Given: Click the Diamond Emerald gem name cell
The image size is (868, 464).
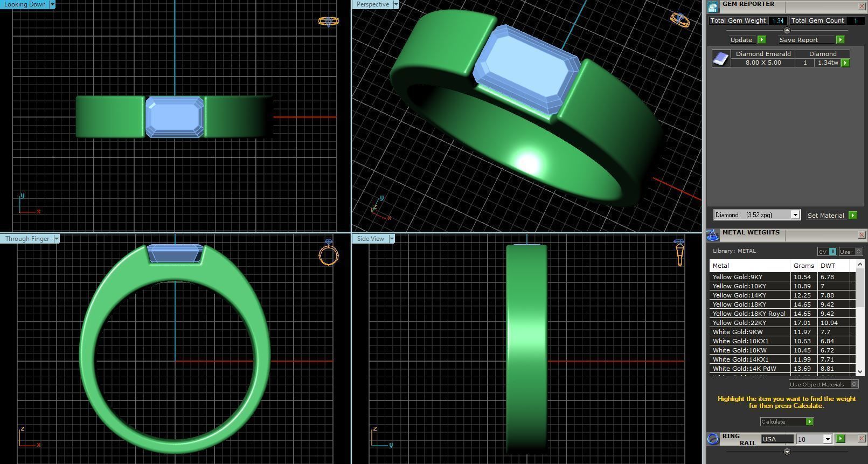Looking at the screenshot, I should [x=763, y=54].
